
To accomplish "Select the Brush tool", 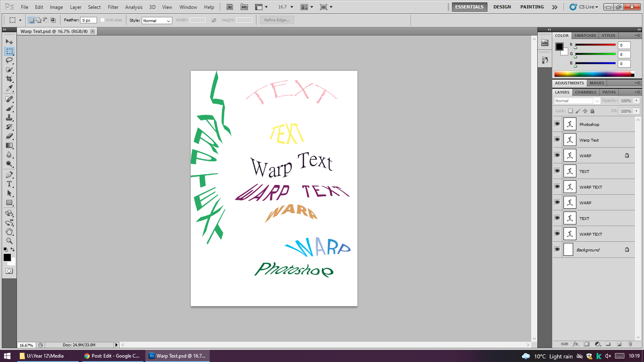I will click(9, 108).
